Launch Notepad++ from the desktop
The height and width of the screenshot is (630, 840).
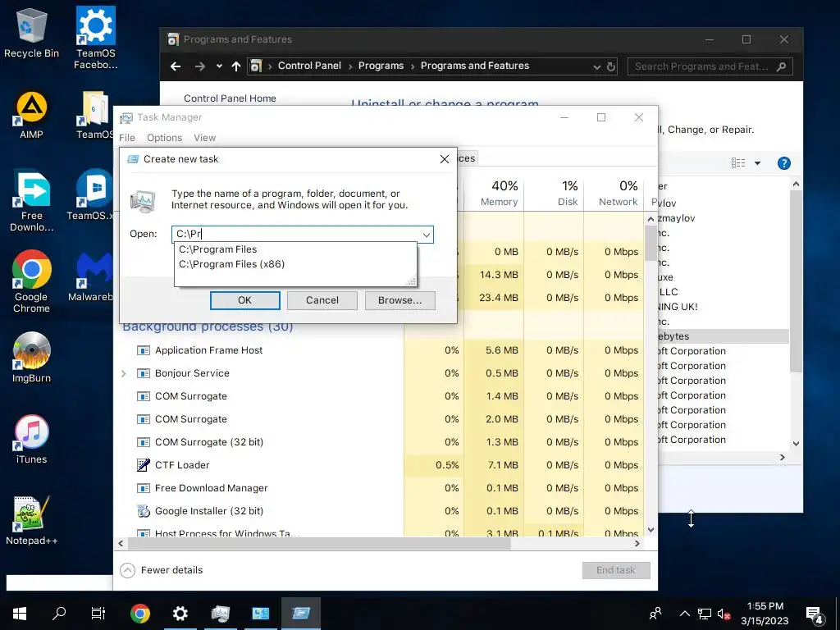click(x=31, y=521)
